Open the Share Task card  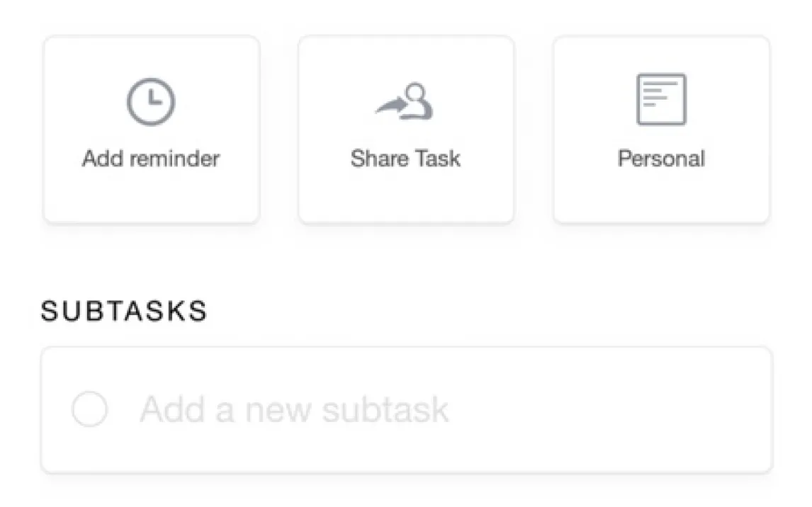coord(406,130)
